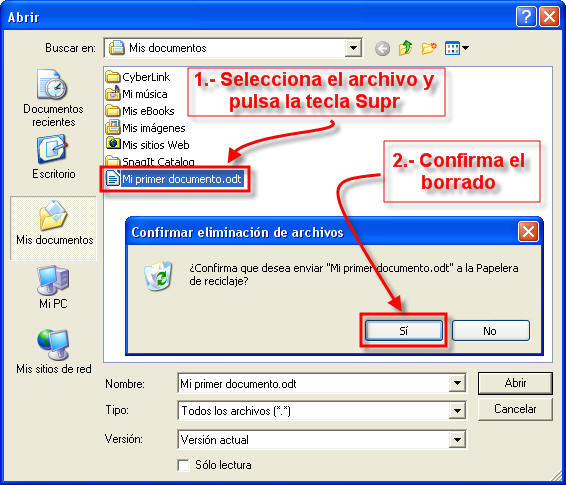Go to Escritorio in places bar

click(53, 157)
